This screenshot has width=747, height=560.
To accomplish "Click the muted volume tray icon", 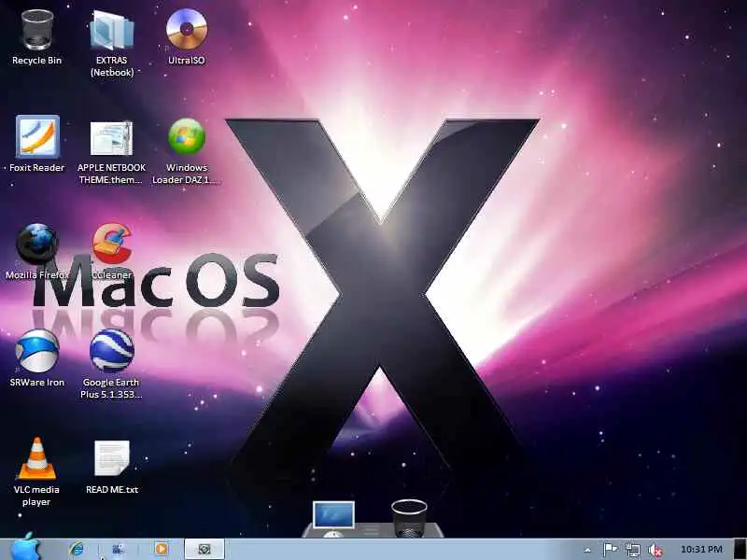I will coord(655,550).
